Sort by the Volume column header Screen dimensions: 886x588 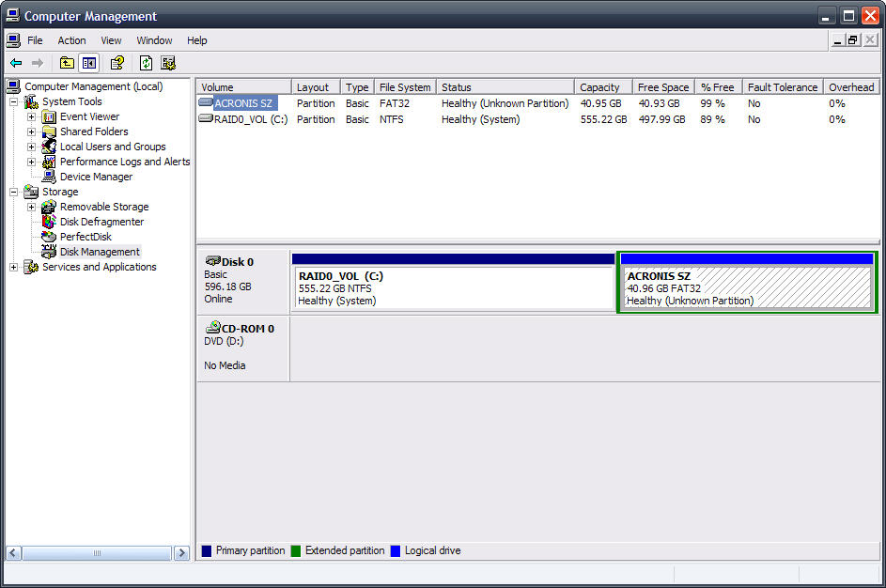[244, 87]
